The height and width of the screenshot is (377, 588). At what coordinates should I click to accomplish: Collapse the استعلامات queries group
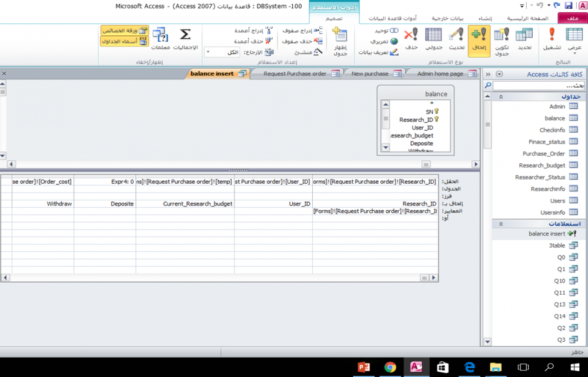[500, 224]
